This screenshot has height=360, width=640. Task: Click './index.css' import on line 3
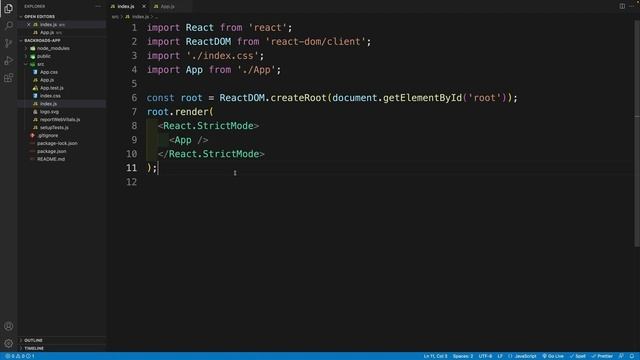222,56
